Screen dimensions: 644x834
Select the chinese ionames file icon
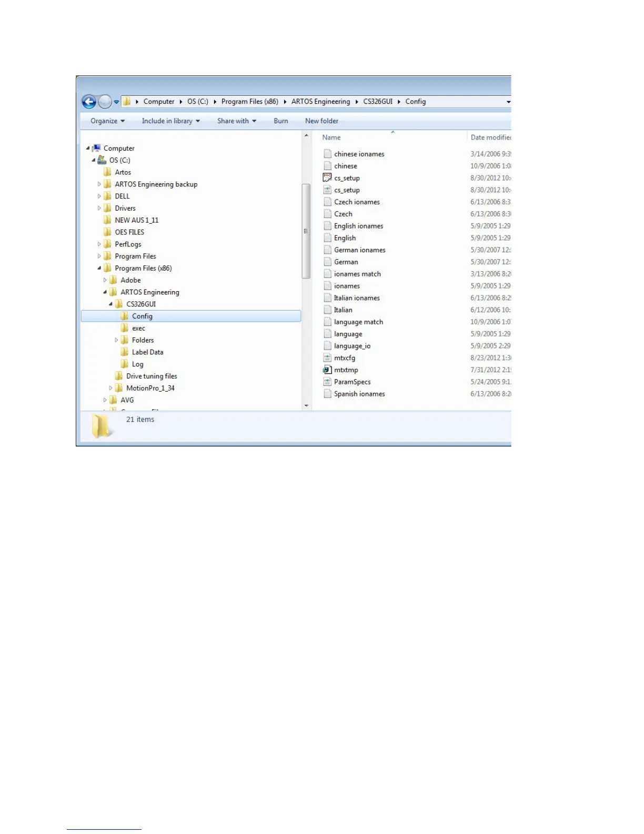327,154
